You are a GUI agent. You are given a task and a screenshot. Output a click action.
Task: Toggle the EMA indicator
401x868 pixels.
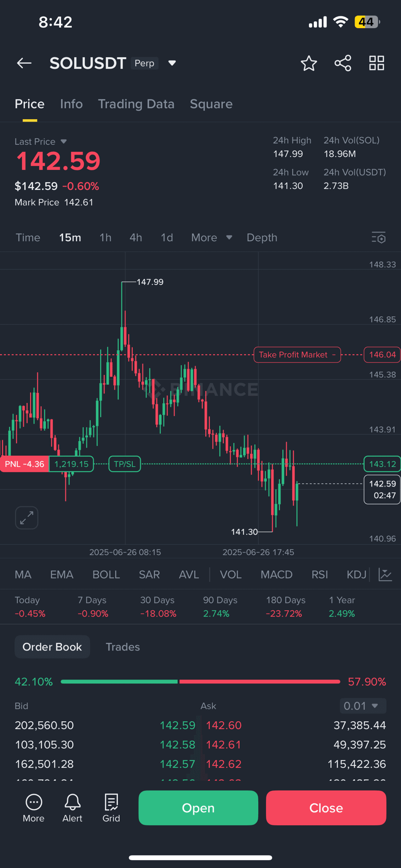(62, 575)
